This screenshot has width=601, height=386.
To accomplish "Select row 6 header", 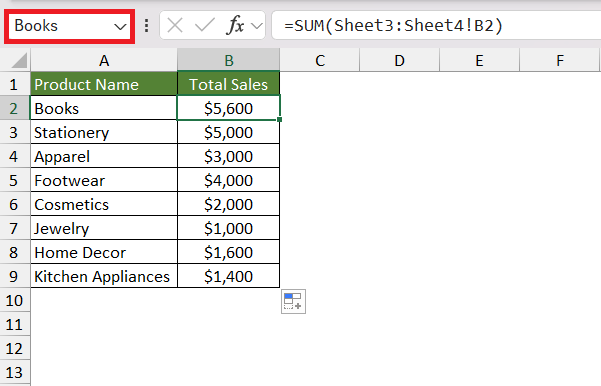I will click(15, 204).
